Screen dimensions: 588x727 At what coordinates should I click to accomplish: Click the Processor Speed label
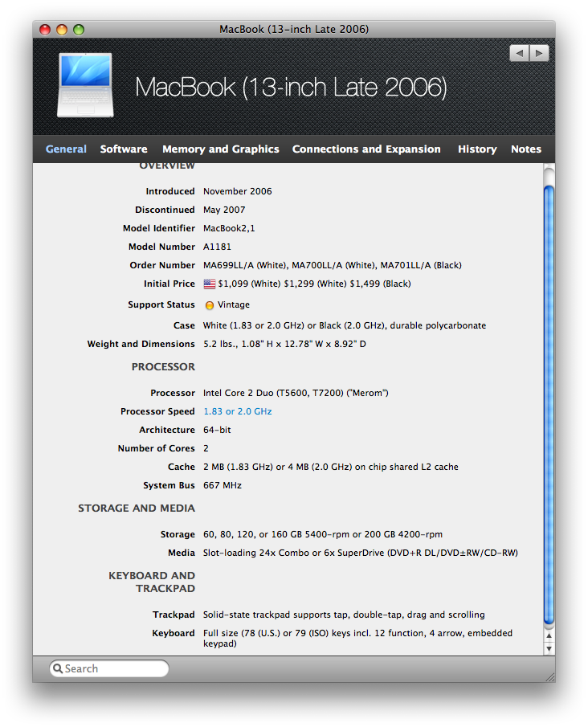(x=157, y=412)
